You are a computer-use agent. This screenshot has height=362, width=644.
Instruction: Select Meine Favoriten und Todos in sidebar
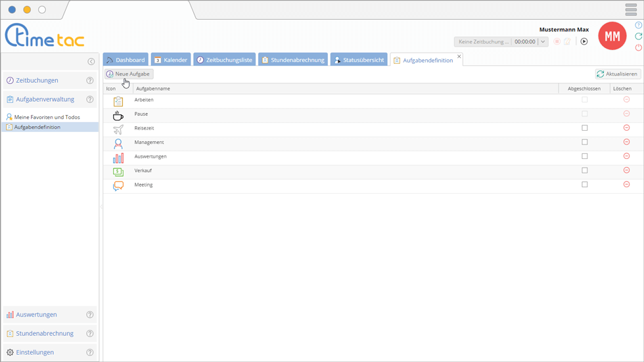click(47, 117)
